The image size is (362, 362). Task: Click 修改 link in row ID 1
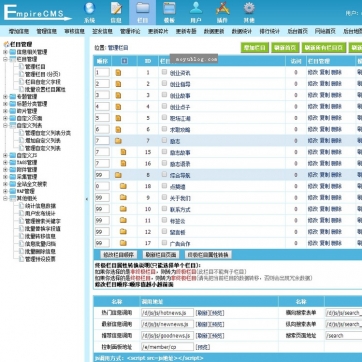313,73
